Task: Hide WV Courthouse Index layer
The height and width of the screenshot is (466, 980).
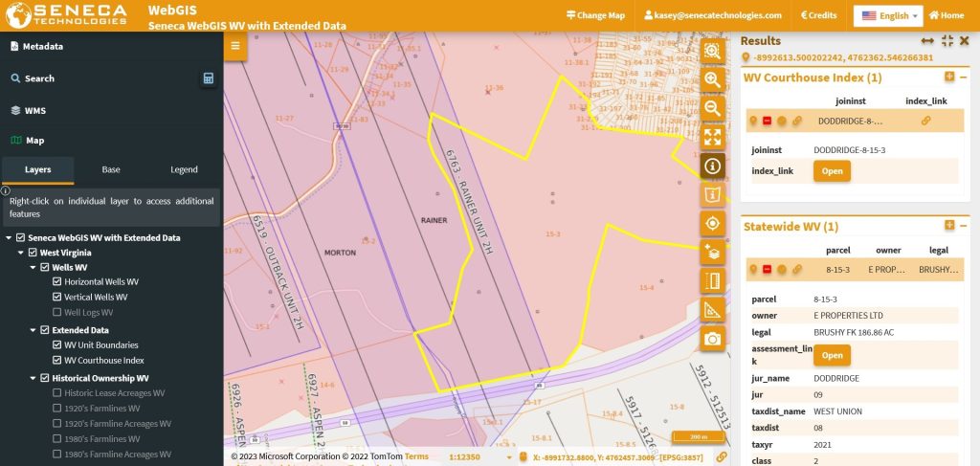Action: [x=56, y=360]
